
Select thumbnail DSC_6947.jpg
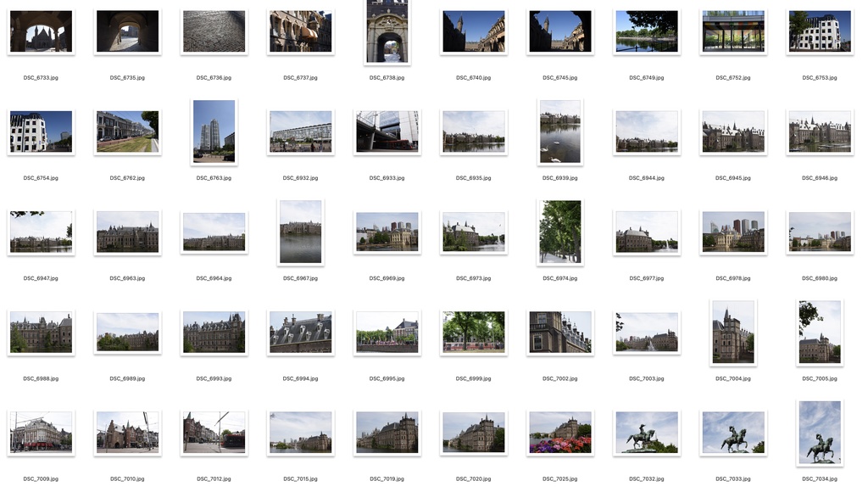(x=41, y=232)
